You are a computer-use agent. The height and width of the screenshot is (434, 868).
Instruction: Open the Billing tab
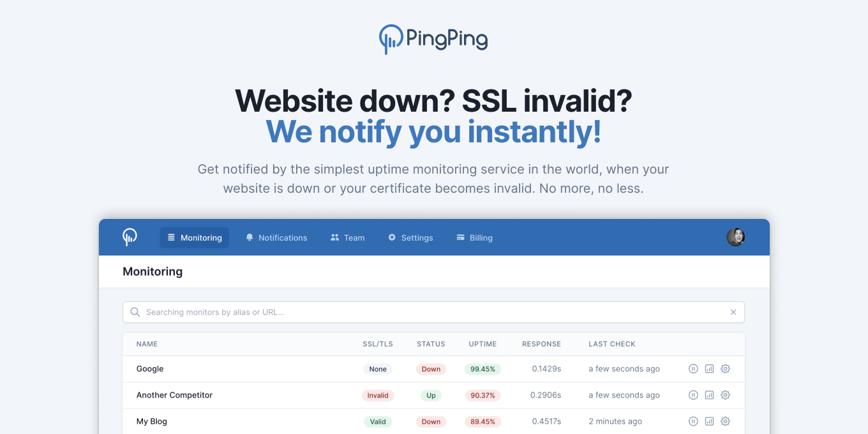click(x=474, y=237)
